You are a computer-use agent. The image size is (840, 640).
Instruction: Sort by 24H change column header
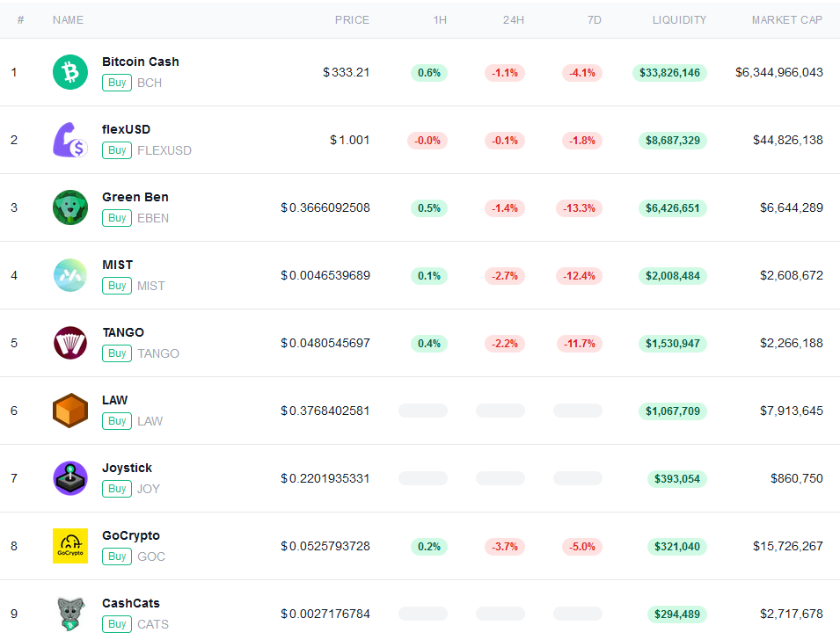pyautogui.click(x=513, y=20)
